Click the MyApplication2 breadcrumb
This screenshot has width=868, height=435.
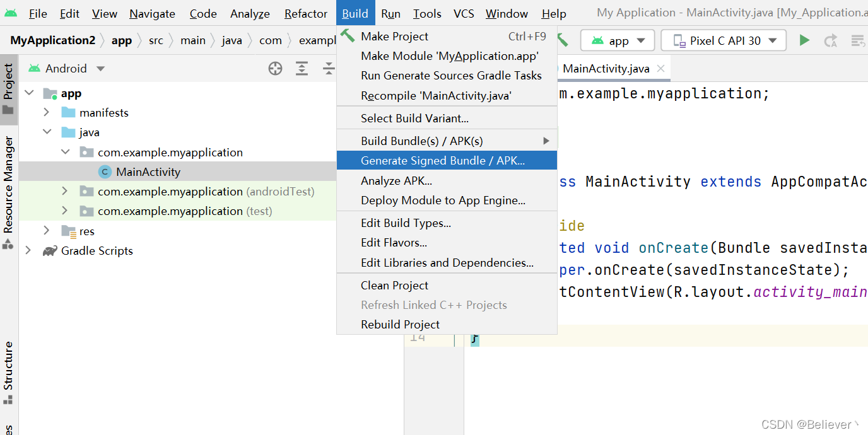52,40
